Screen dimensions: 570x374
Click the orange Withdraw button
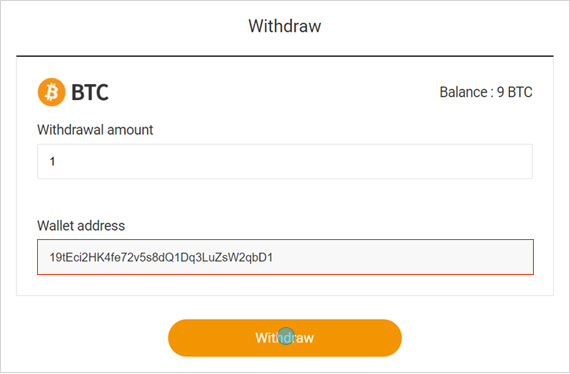point(285,338)
